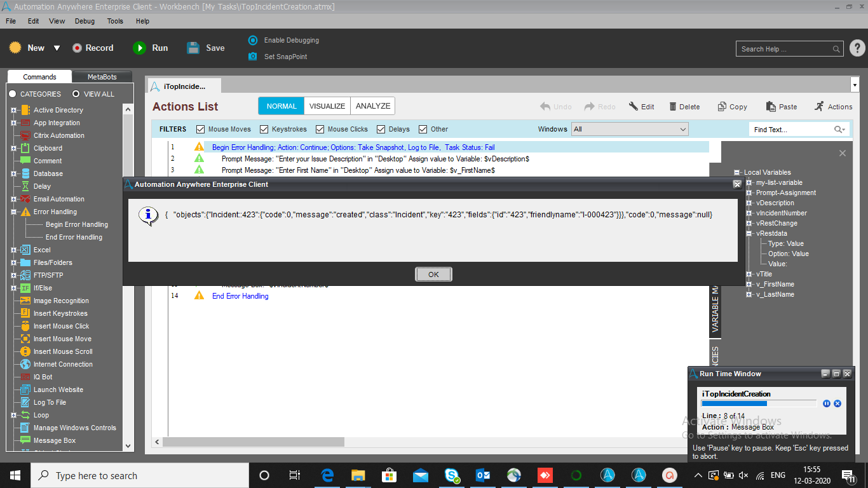Open the File menu
This screenshot has width=868, height=488.
click(x=11, y=21)
